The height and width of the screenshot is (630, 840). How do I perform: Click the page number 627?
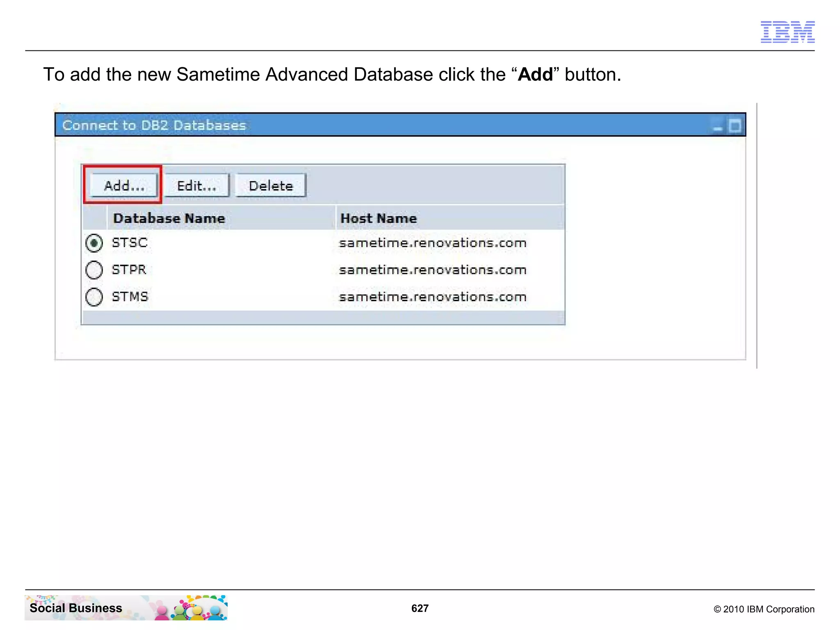click(420, 608)
